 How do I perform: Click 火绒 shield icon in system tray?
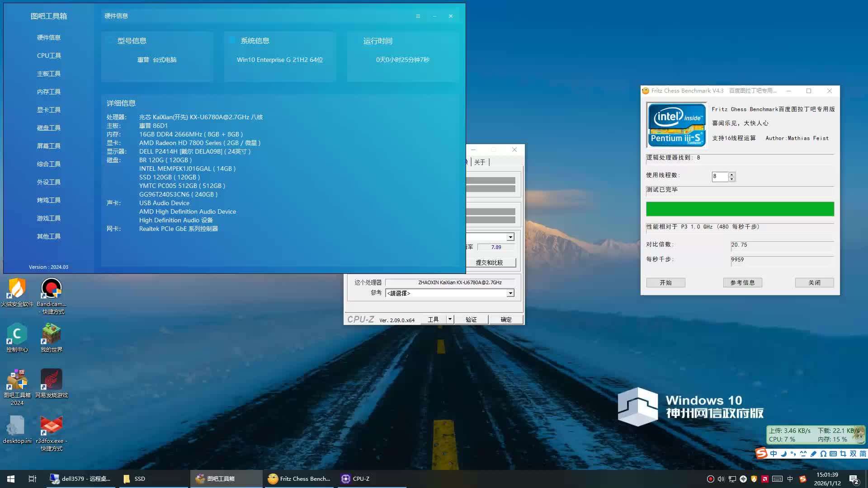tap(754, 479)
